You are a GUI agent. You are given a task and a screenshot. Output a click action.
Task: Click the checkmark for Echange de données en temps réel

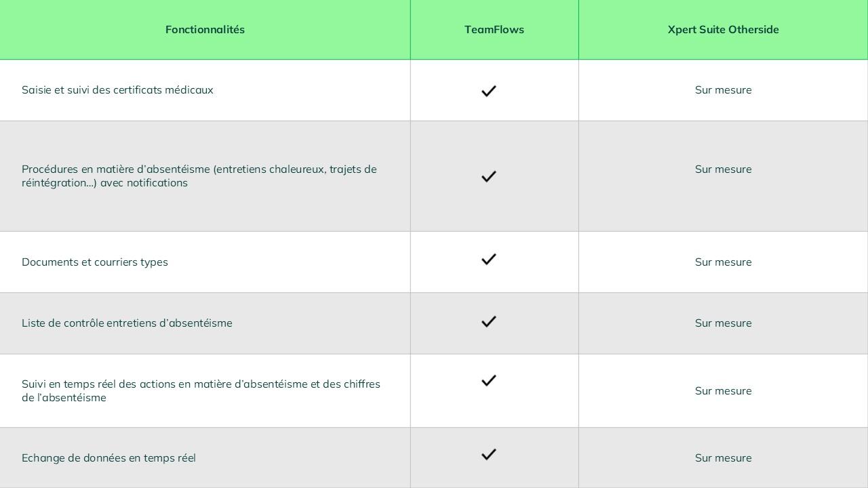click(488, 454)
